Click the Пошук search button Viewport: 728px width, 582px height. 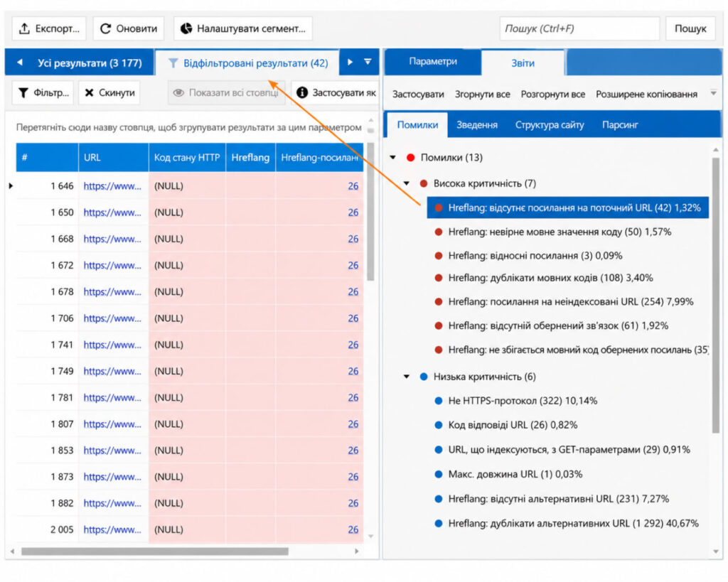click(690, 28)
